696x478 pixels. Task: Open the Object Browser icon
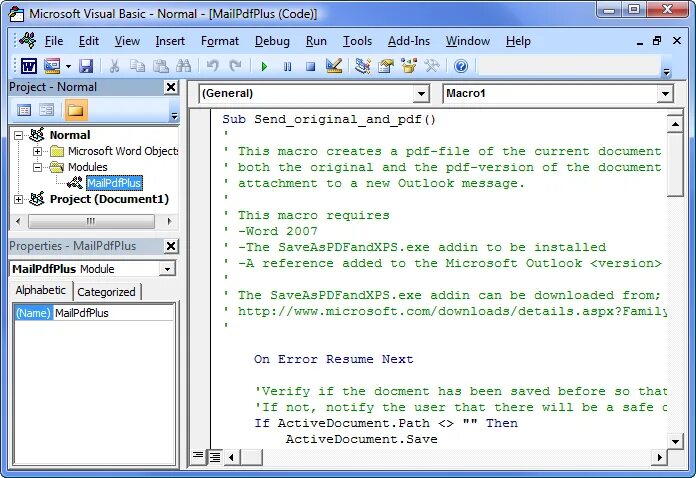tap(409, 67)
